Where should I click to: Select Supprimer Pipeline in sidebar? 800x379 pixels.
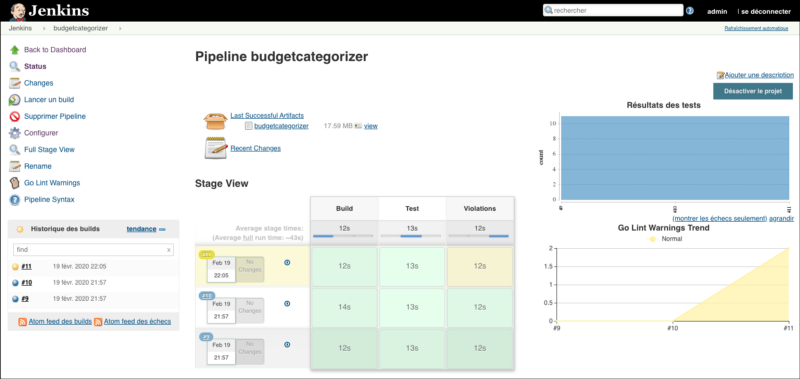pyautogui.click(x=55, y=116)
